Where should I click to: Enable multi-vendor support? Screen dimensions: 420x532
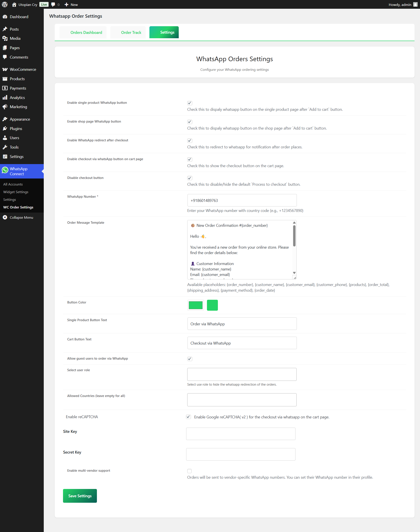click(189, 471)
